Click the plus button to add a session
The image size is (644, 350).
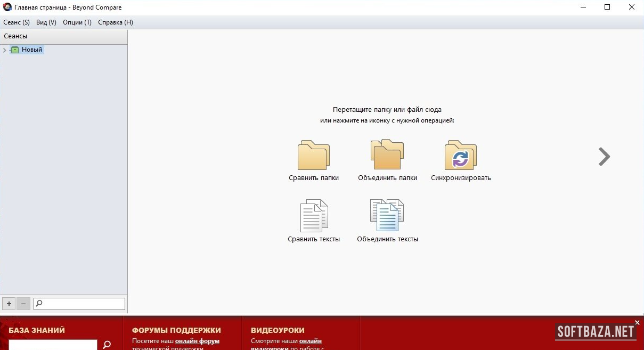tap(9, 304)
